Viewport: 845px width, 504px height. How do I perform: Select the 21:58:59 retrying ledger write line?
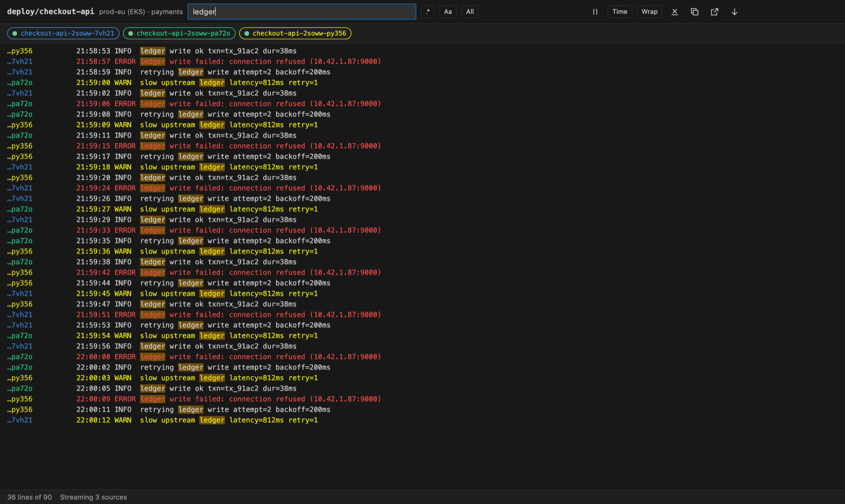422,72
